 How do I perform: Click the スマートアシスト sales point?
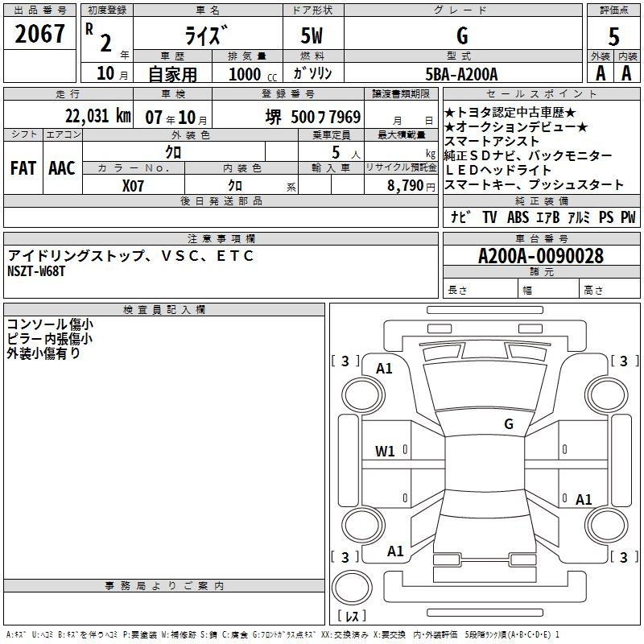click(492, 142)
